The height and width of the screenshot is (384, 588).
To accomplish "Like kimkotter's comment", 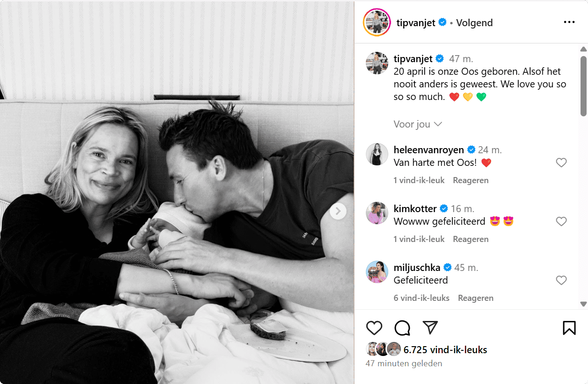I will coord(561,221).
